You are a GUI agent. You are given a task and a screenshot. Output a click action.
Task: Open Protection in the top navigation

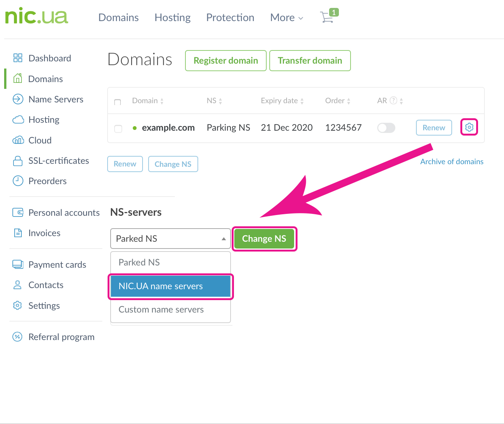(x=230, y=18)
